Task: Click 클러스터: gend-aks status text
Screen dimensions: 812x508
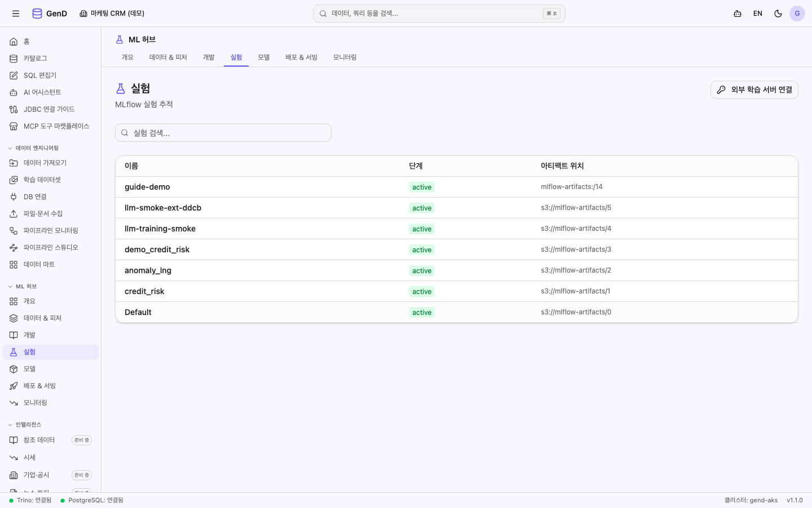Action: (x=751, y=500)
